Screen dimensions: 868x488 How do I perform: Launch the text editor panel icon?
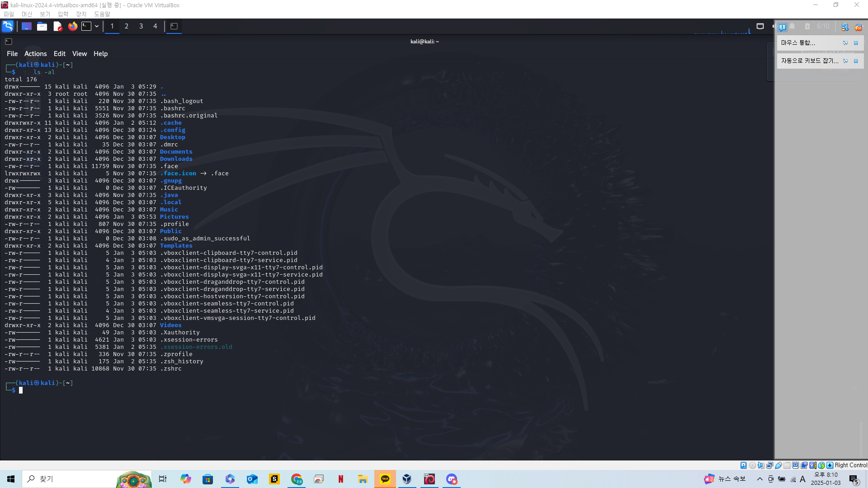click(57, 26)
